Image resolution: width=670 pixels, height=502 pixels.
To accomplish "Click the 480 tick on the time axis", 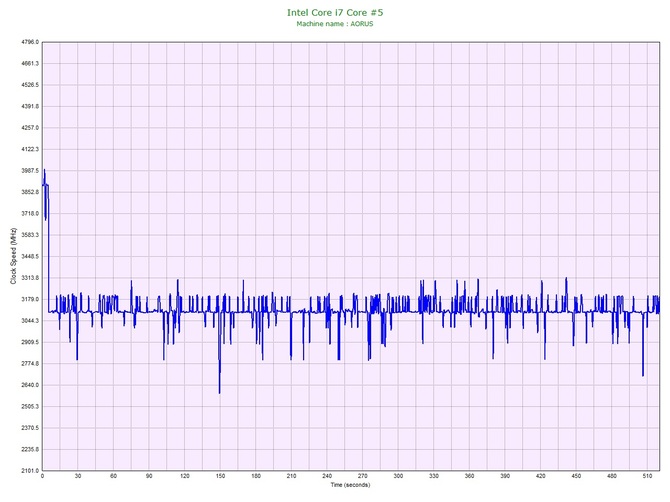I will [612, 476].
